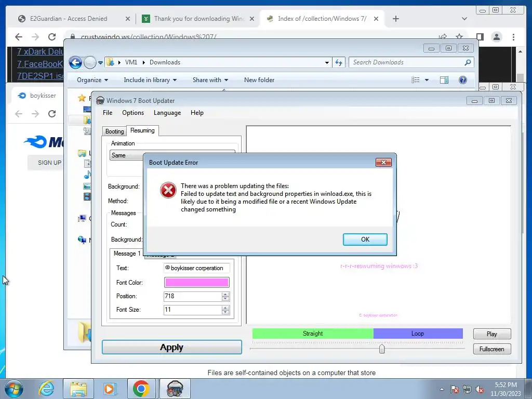
Task: Click the Fullscreen preview button
Action: pyautogui.click(x=491, y=349)
